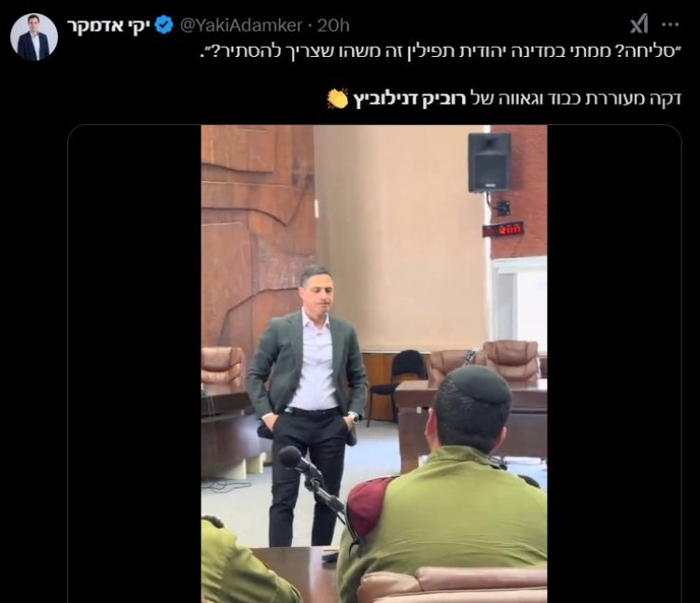Viewport: 700px width, 603px height.
Task: Open the @YakiAdamker handle link
Action: point(241,25)
